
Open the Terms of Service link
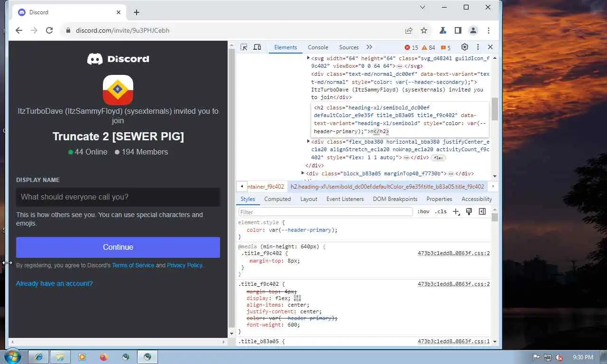click(133, 265)
